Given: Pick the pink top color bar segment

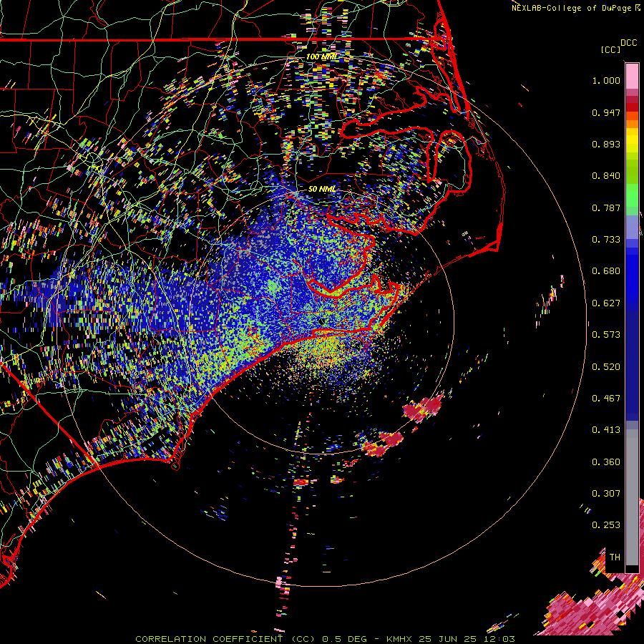Looking at the screenshot, I should [632, 76].
